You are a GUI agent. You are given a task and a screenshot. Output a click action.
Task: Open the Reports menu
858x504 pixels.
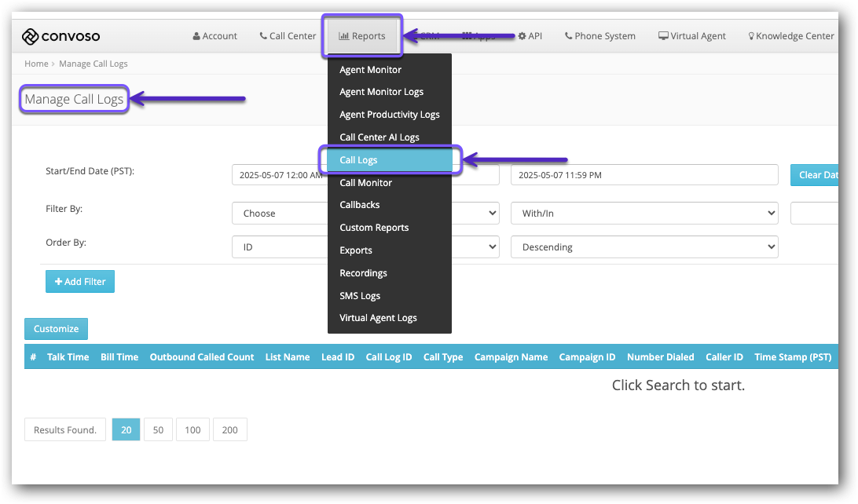[x=361, y=36]
